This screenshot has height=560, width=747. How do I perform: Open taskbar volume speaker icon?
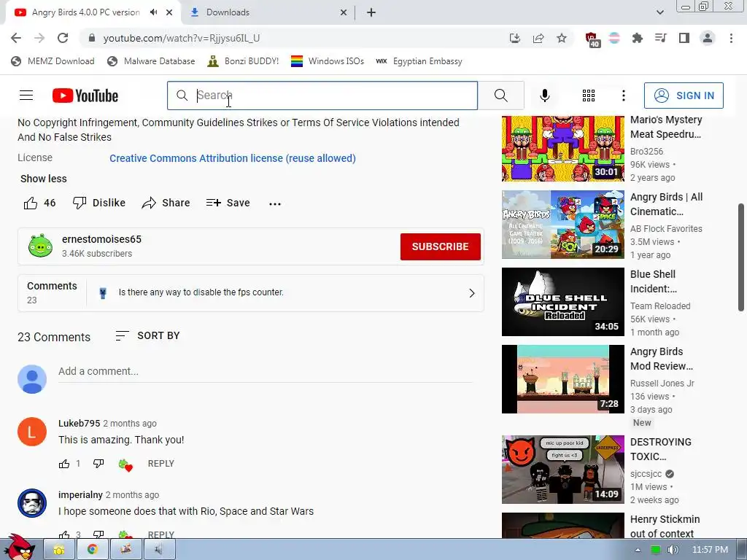(x=673, y=550)
